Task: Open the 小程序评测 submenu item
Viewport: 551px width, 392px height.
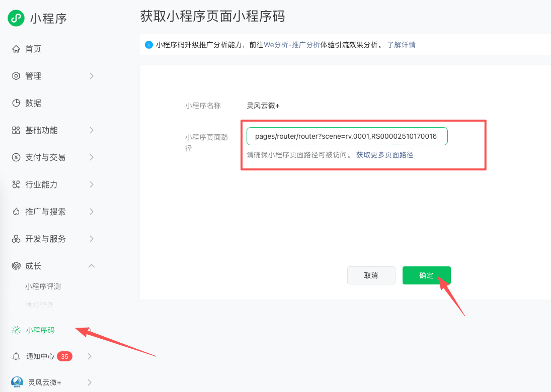Action: pyautogui.click(x=43, y=286)
